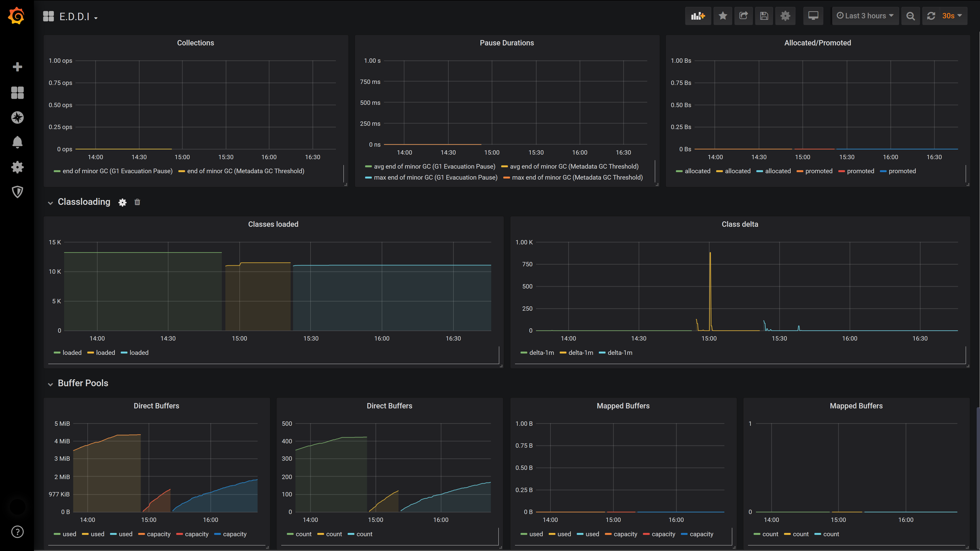Open the 30s refresh interval dropdown

tap(952, 16)
